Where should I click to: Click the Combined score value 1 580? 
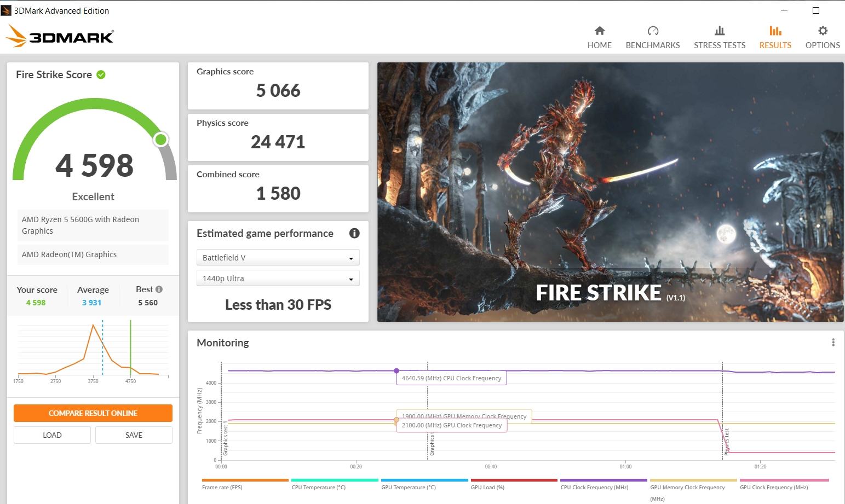click(278, 193)
